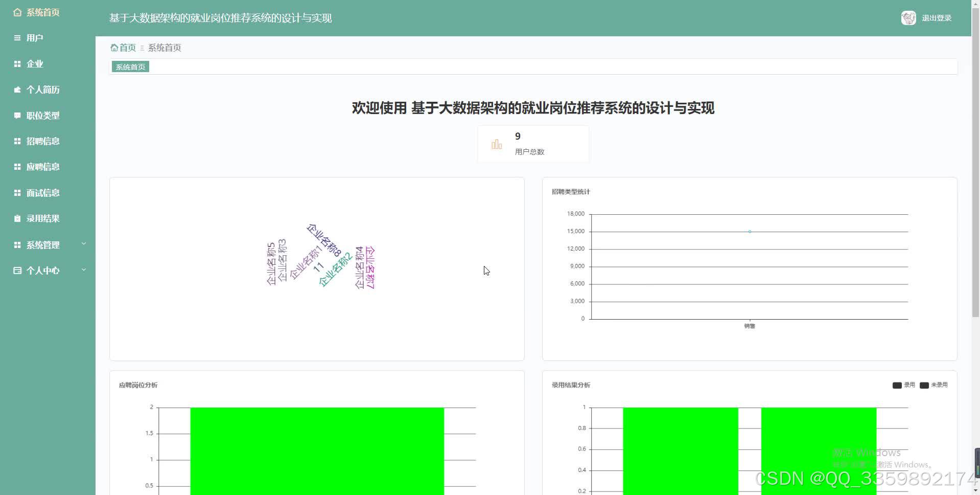Click the grid icon beside 应聘信息
The width and height of the screenshot is (980, 495).
17,167
